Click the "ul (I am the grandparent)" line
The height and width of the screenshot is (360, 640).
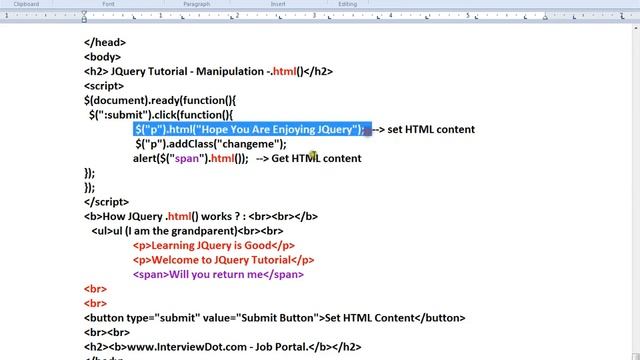coord(187,231)
